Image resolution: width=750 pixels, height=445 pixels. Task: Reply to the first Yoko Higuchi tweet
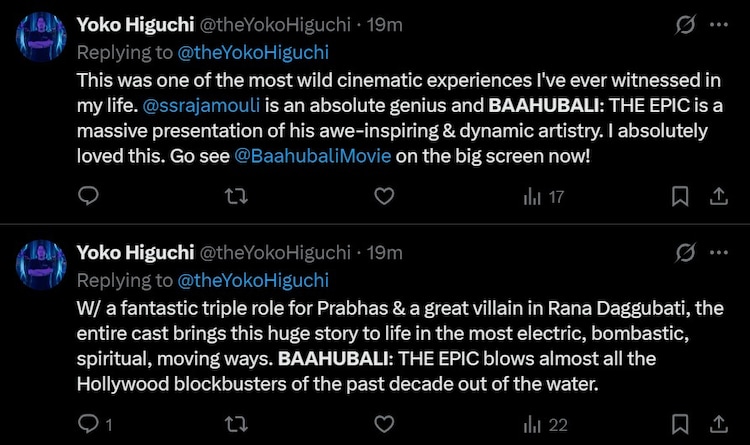(86, 197)
